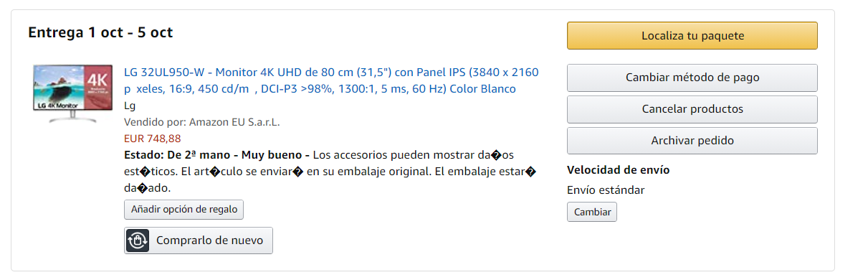The height and width of the screenshot is (280, 868).
Task: Archive order with Archivar pedido
Action: click(x=692, y=141)
